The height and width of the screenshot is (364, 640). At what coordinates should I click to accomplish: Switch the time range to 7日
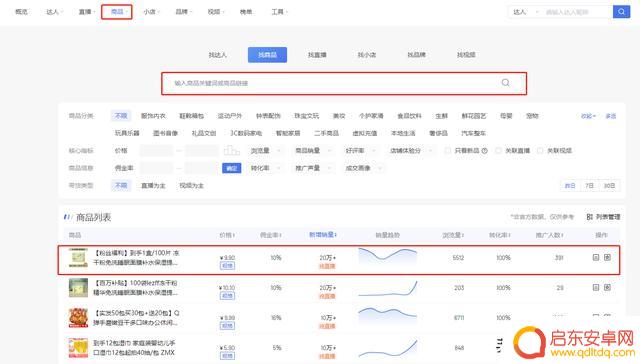(589, 185)
